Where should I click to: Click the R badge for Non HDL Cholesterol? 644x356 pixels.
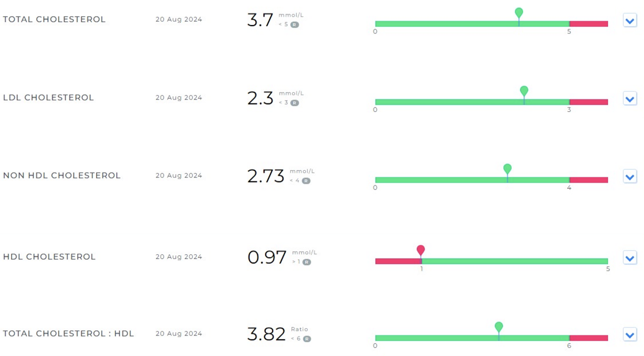[306, 181]
